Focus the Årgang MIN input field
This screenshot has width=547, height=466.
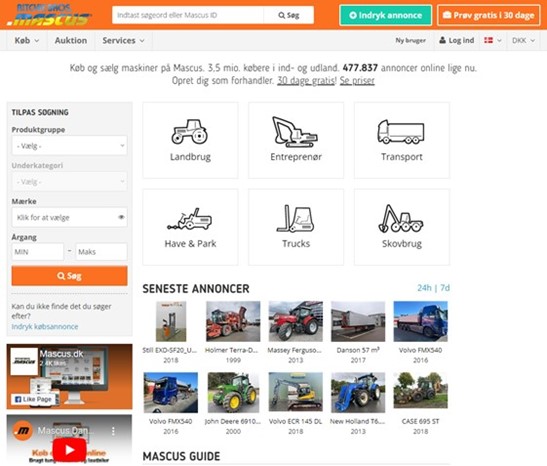pos(38,252)
